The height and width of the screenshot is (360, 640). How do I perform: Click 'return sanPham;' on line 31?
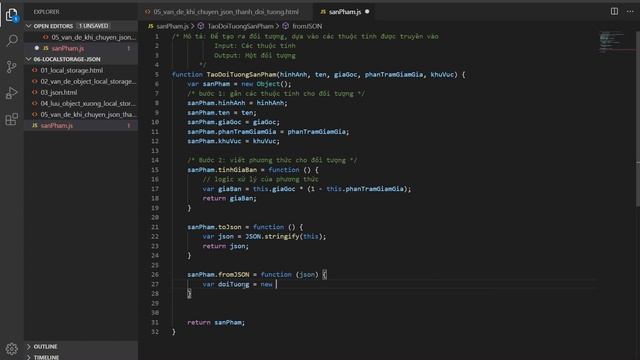(216, 322)
